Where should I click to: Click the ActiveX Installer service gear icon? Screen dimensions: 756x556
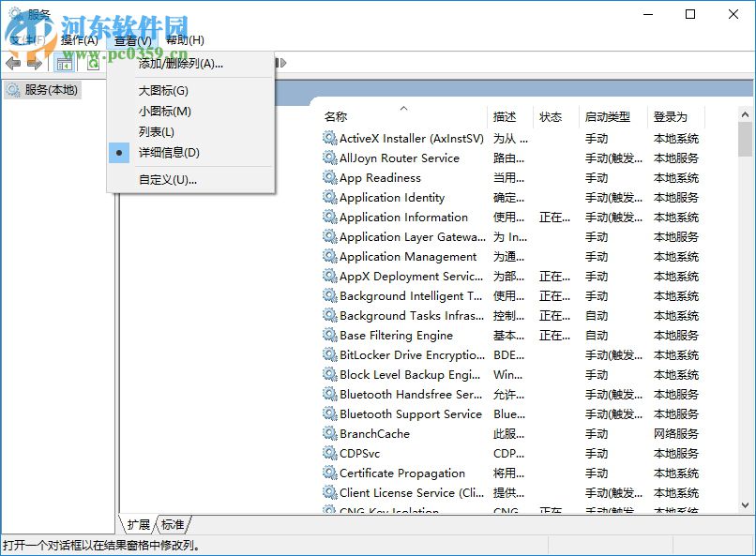[329, 138]
